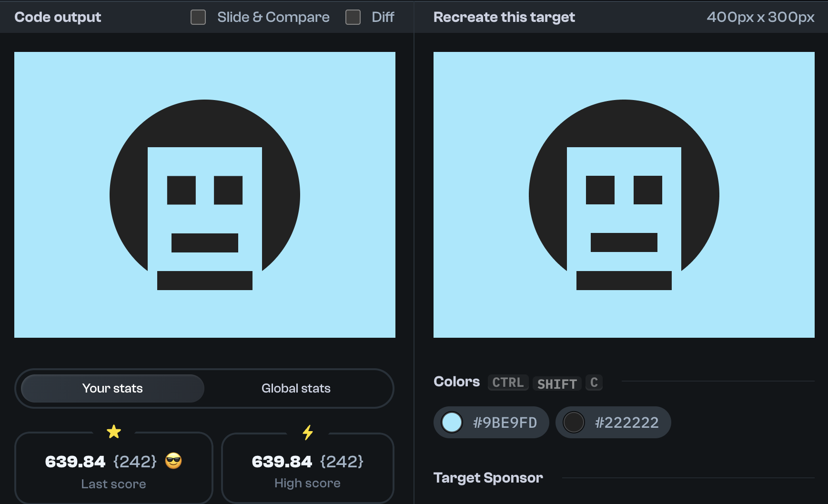828x504 pixels.
Task: Copy the #9BE9FD color chip
Action: pos(491,422)
